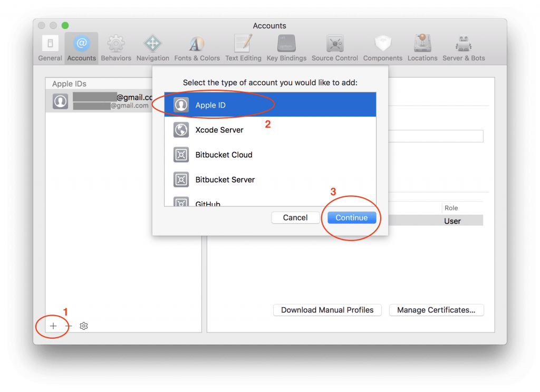Select Xcode Server account type
The image size is (540, 392).
(271, 130)
